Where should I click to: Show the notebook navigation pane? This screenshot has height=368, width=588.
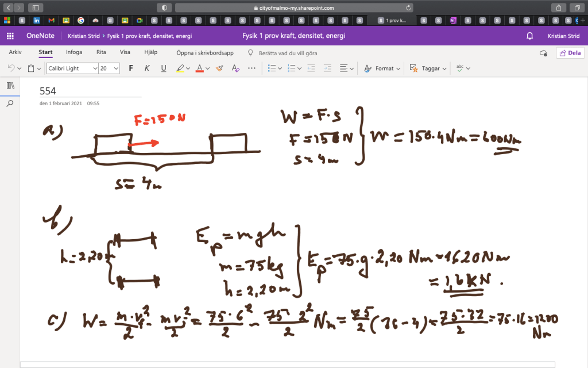click(x=10, y=86)
